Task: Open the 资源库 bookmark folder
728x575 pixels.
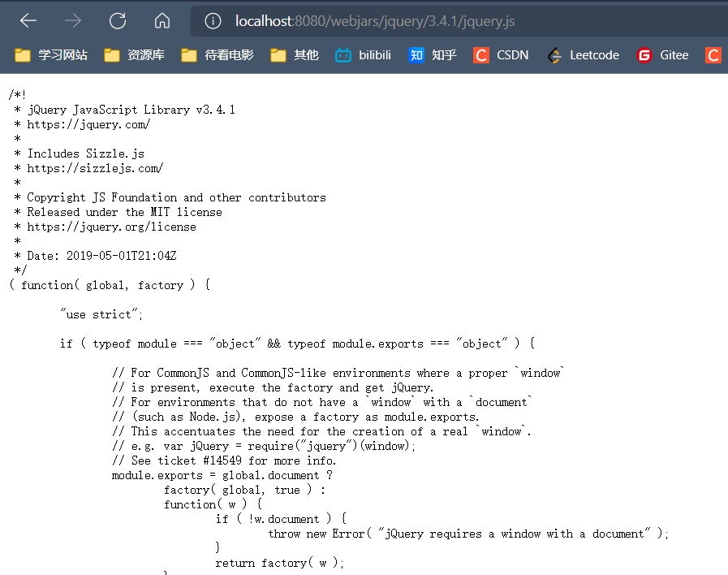Action: tap(134, 55)
